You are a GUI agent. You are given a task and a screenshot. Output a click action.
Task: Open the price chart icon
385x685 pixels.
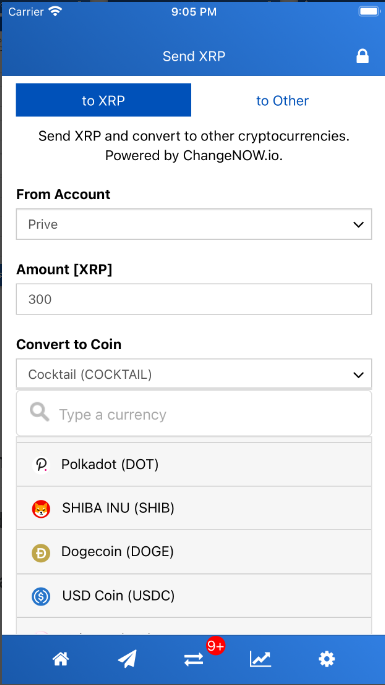[260, 659]
